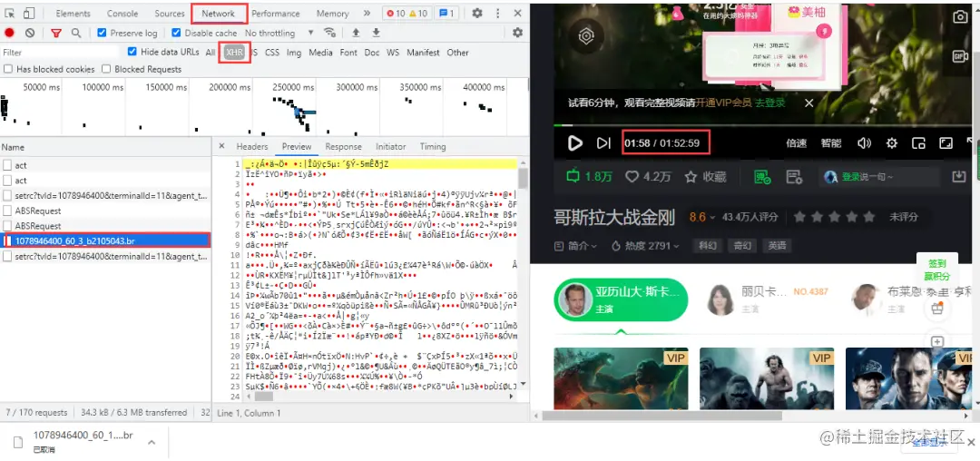The height and width of the screenshot is (461, 980).
Task: Click the 科幻 genre tag
Action: coord(708,246)
